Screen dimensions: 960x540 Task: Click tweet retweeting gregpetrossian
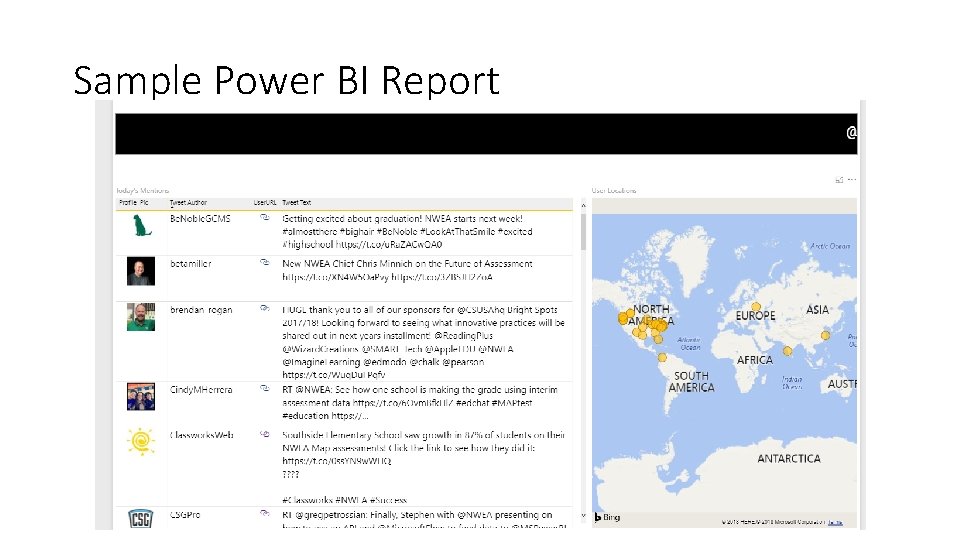(x=424, y=519)
